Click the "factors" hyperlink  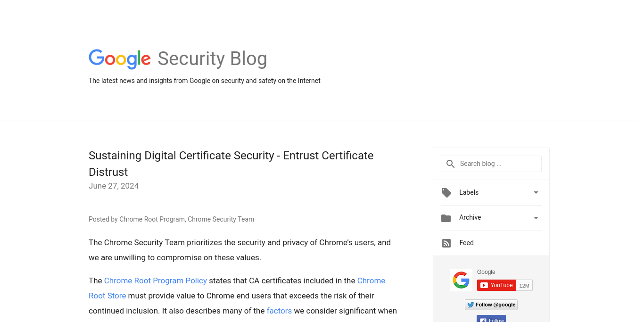coord(279,311)
